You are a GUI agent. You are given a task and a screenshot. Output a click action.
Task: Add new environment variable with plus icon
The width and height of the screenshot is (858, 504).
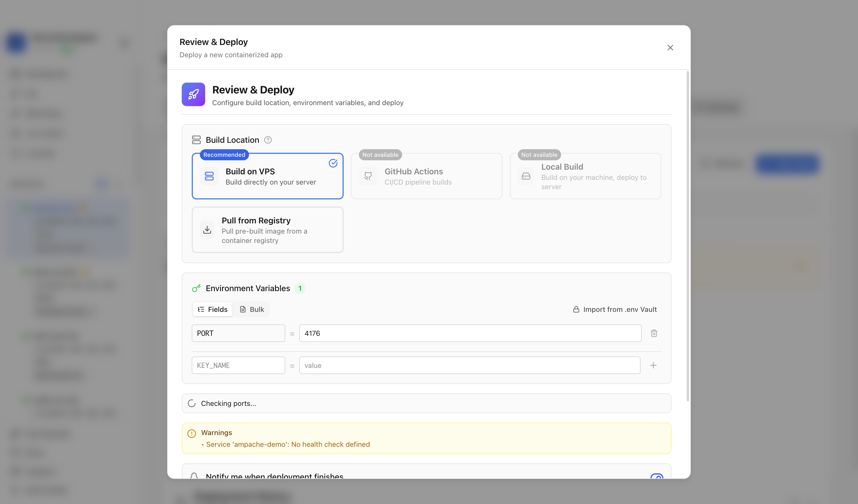(653, 365)
